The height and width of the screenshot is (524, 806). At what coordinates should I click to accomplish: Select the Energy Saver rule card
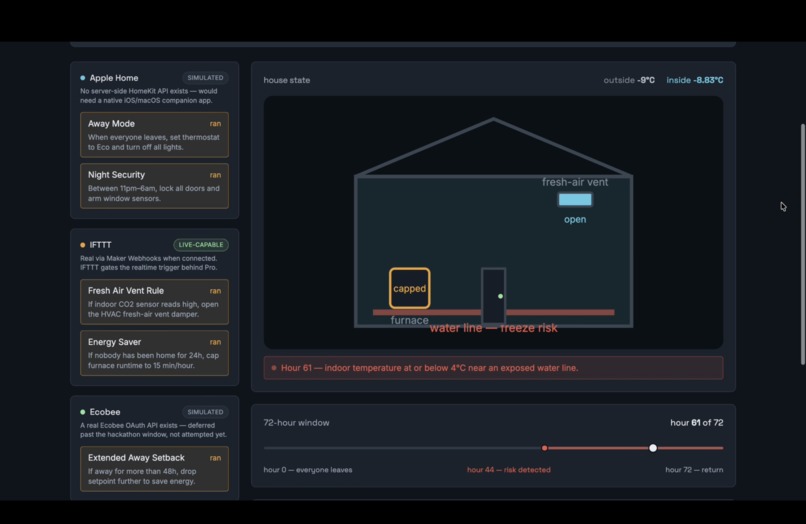(154, 353)
